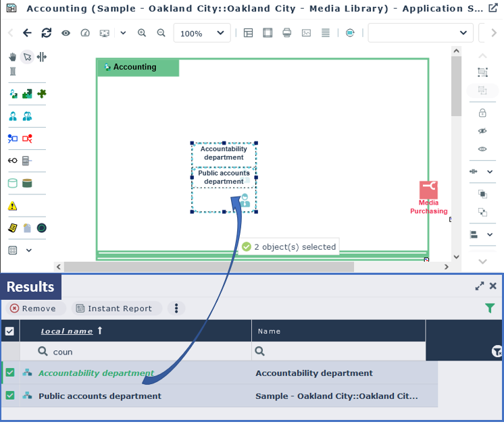Screen dimensions: 504x424
Task: Click the Remove button
Action: click(33, 309)
